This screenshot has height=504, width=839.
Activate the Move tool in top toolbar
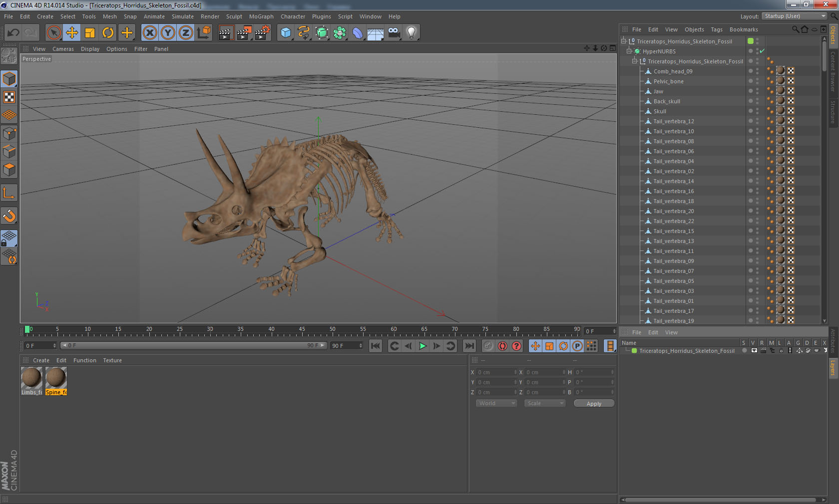pos(72,33)
